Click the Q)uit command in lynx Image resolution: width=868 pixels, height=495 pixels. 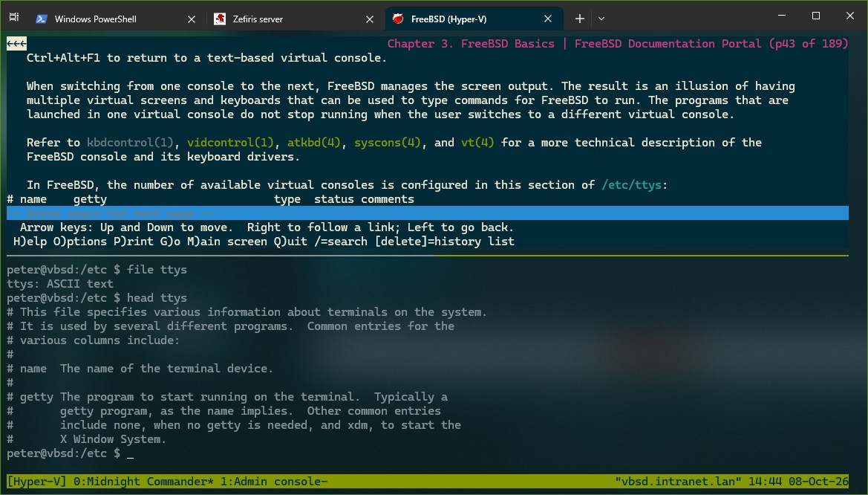(290, 241)
